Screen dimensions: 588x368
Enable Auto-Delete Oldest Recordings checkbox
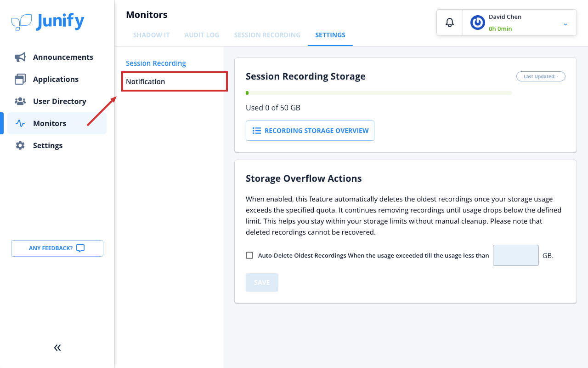(249, 255)
